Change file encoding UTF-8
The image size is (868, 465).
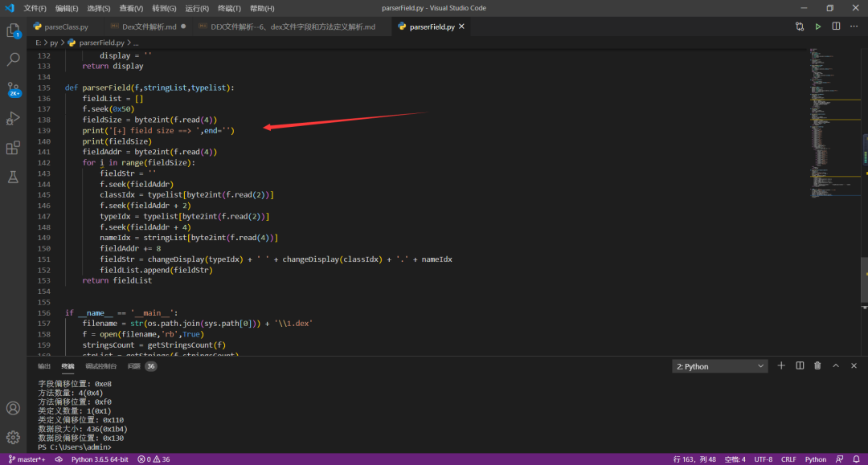pyautogui.click(x=763, y=459)
